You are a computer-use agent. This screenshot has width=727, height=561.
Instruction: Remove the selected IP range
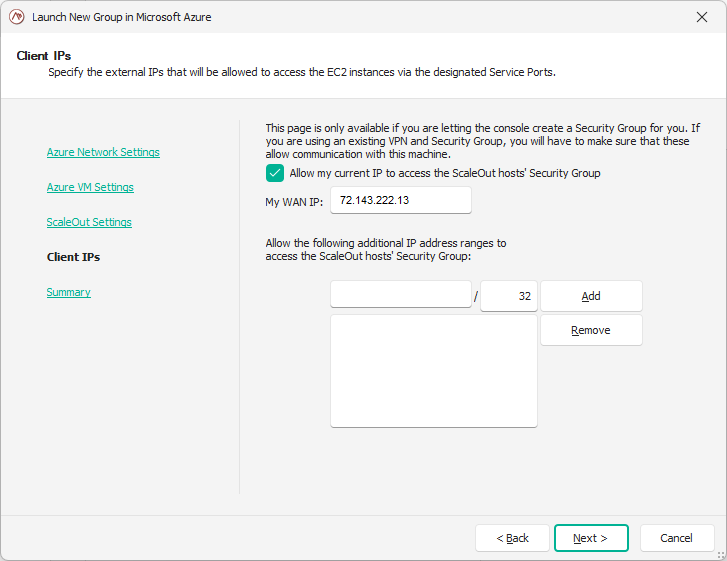click(x=591, y=330)
